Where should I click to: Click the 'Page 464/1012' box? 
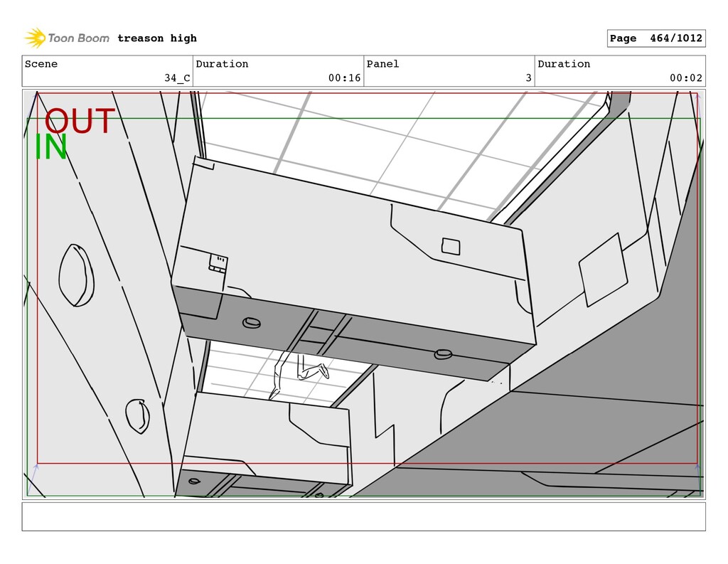pyautogui.click(x=656, y=38)
